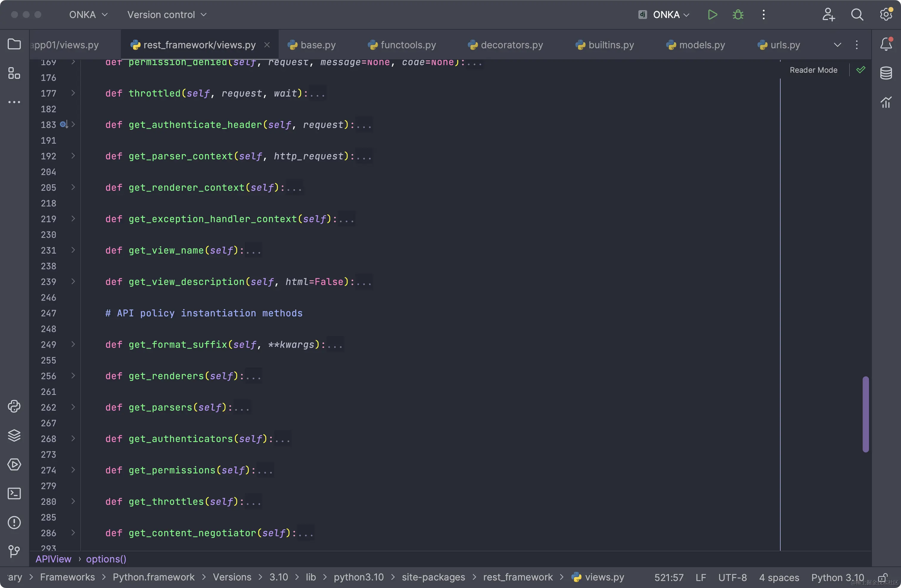901x588 pixels.
Task: Open the Terminal tool window
Action: tap(14, 493)
